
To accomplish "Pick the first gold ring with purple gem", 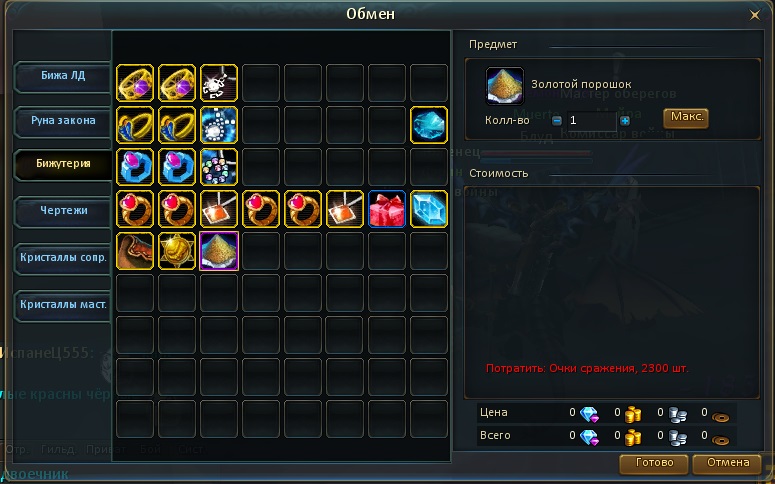I will click(x=135, y=83).
